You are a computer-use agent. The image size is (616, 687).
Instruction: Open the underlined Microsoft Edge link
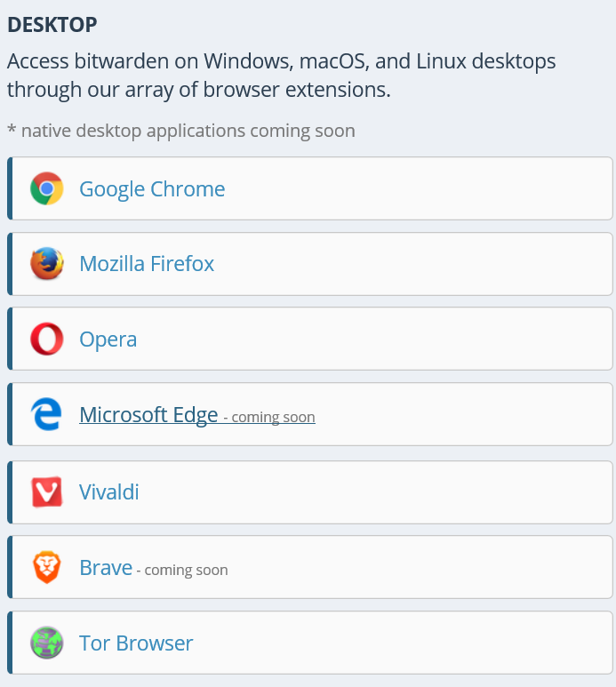pyautogui.click(x=148, y=414)
